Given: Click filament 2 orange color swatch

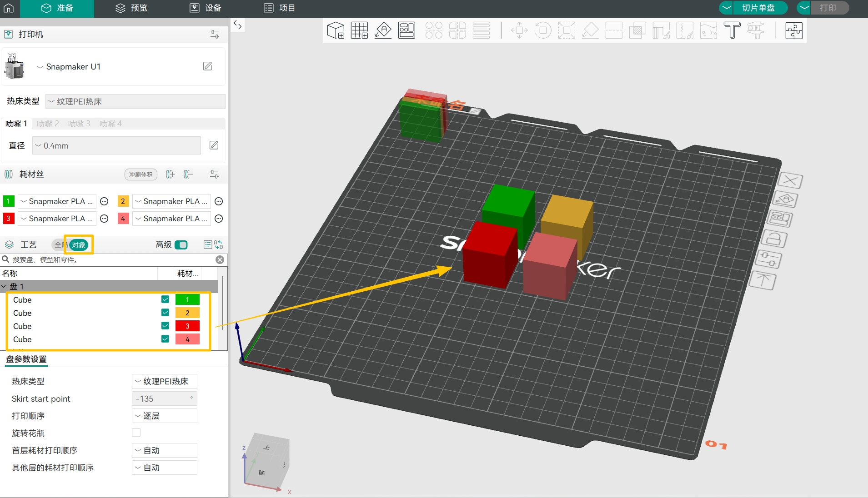Looking at the screenshot, I should click(x=123, y=201).
